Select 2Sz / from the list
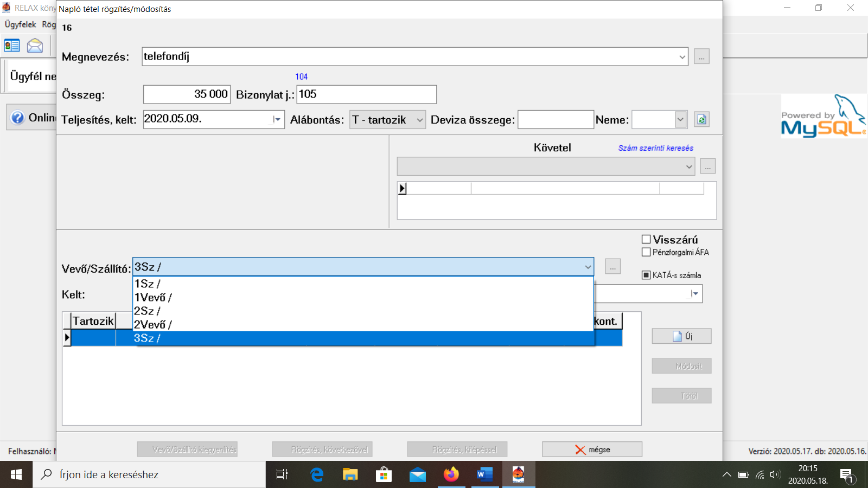The width and height of the screenshot is (868, 488). 363,311
